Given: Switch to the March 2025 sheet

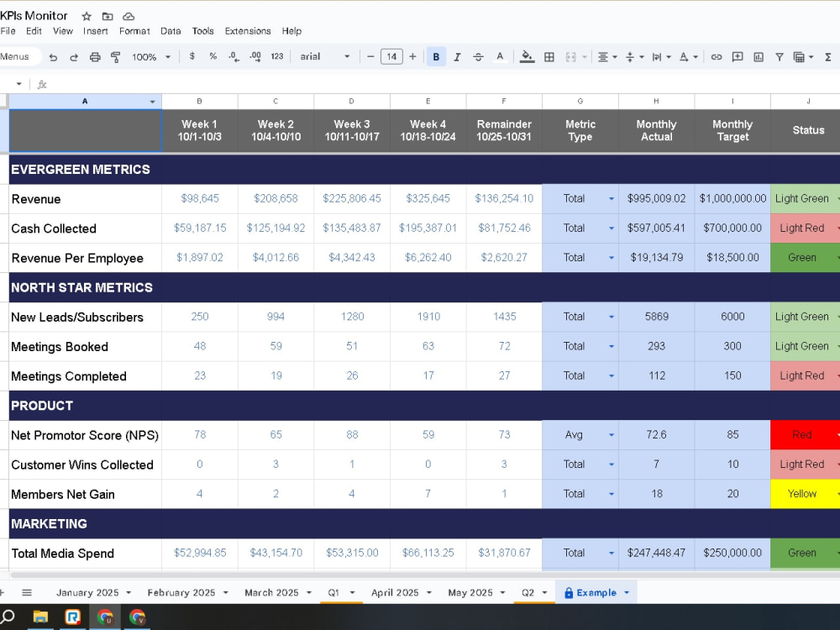Looking at the screenshot, I should 271,592.
